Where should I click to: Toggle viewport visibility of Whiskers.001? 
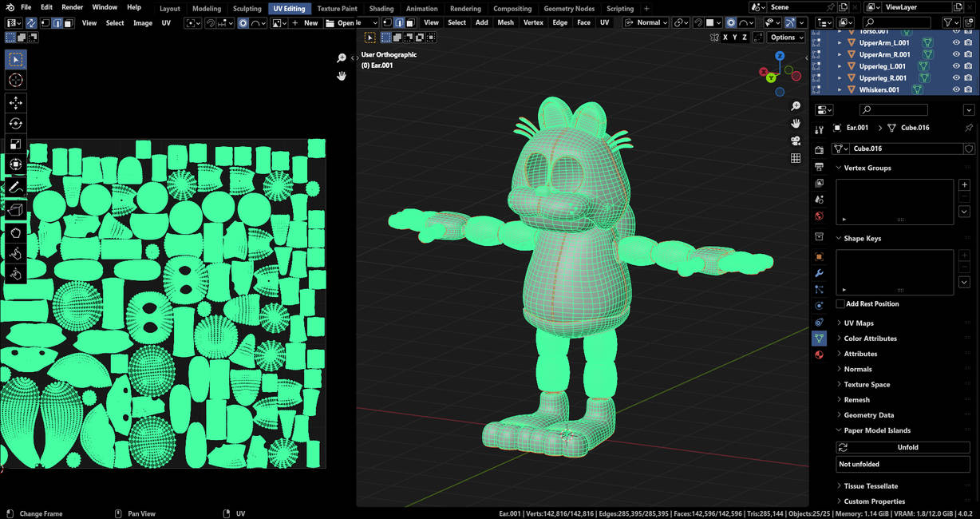pos(956,89)
